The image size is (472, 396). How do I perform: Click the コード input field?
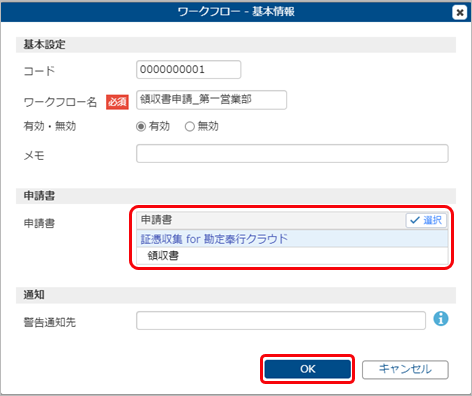pyautogui.click(x=188, y=69)
